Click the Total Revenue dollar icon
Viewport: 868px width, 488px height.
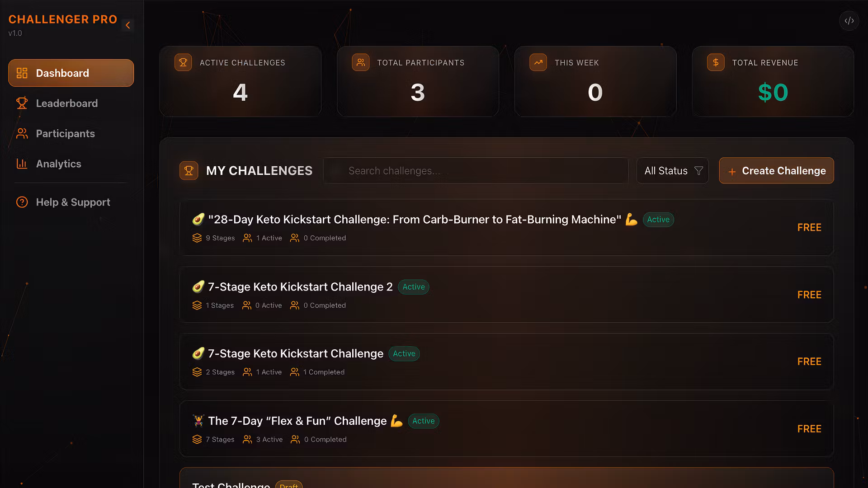(716, 62)
